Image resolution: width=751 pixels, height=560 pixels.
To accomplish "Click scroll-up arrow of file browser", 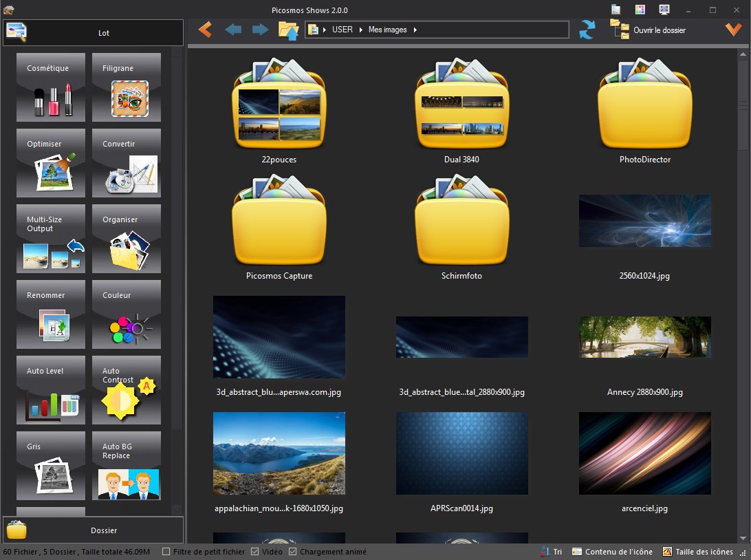I will pyautogui.click(x=743, y=54).
